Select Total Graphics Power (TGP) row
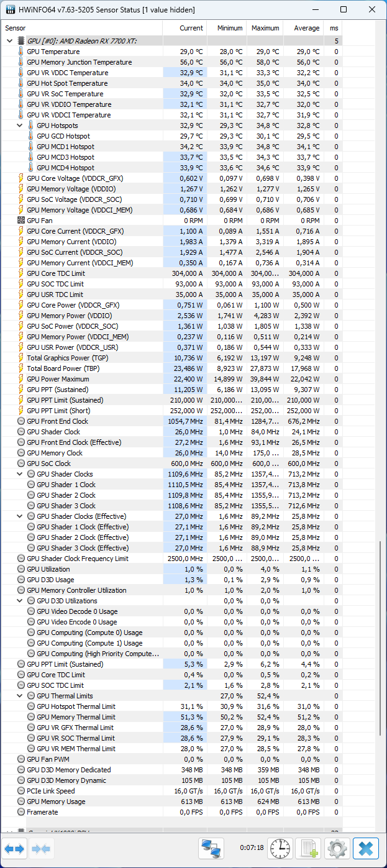The image size is (387, 868). [x=171, y=358]
